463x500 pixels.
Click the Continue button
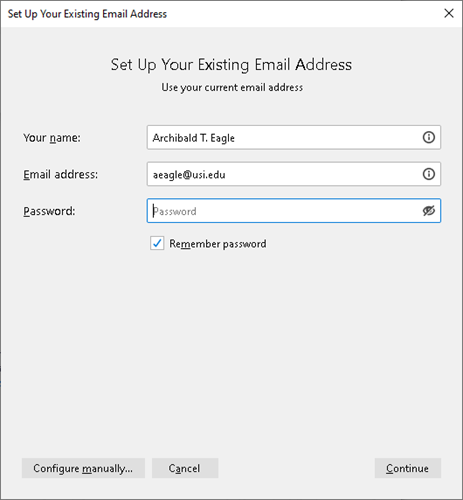[x=408, y=468]
